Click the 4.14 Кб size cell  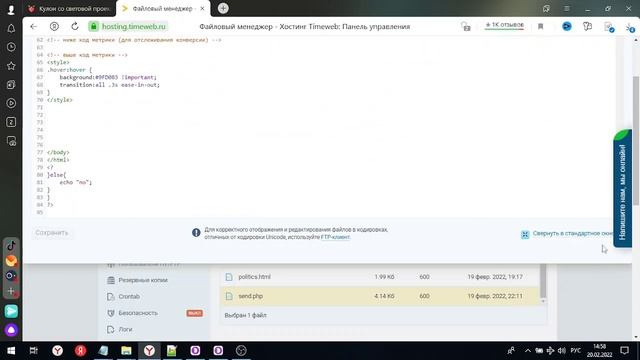click(x=384, y=296)
